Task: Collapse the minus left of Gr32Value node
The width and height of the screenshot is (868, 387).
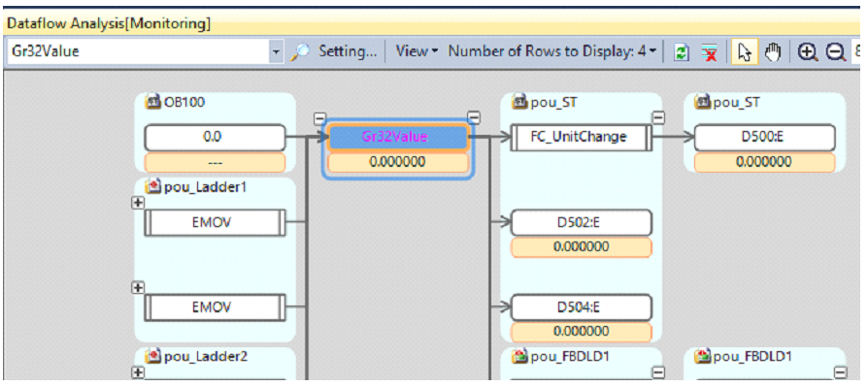Action: [x=319, y=118]
